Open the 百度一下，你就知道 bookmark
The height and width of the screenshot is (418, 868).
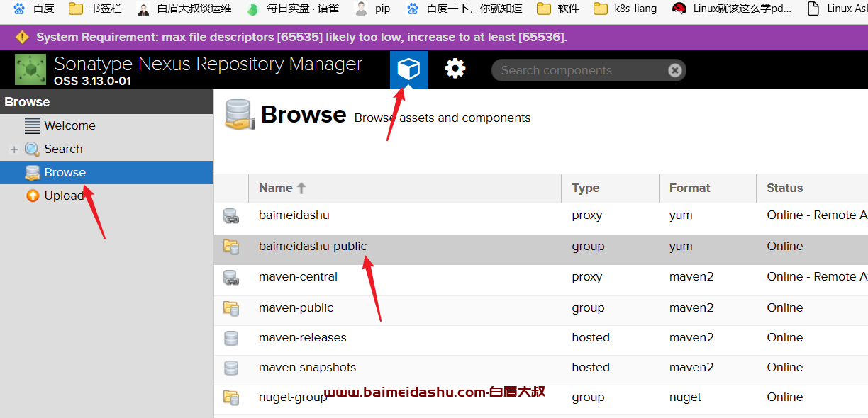pyautogui.click(x=464, y=9)
